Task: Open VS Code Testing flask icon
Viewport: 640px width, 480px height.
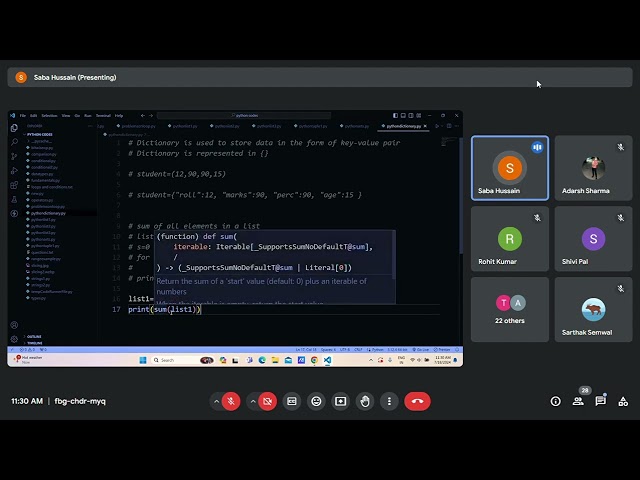Action: tap(14, 199)
